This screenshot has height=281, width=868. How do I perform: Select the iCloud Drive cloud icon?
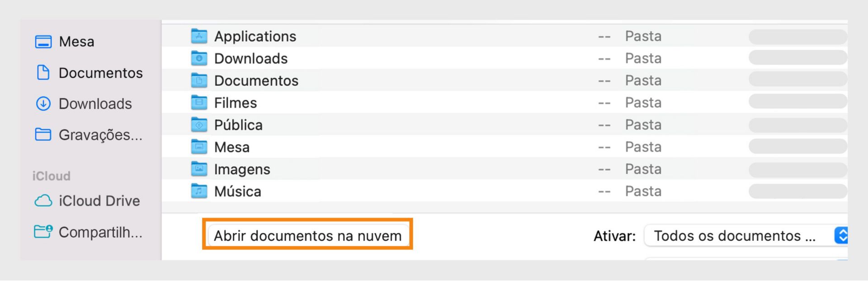coord(43,201)
